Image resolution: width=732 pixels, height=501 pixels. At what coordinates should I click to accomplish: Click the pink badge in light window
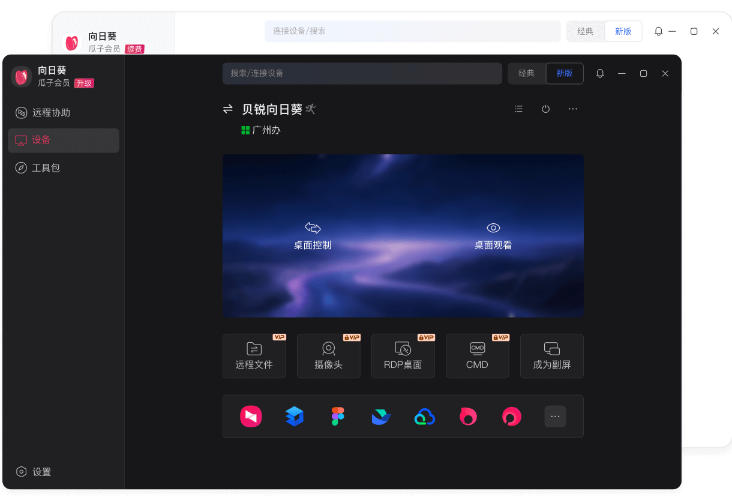pyautogui.click(x=135, y=49)
